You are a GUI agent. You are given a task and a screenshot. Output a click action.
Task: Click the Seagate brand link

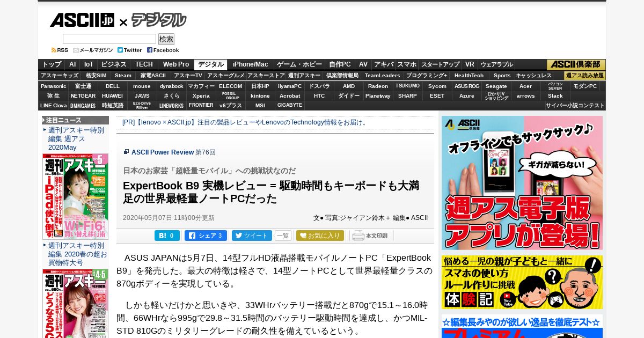496,86
